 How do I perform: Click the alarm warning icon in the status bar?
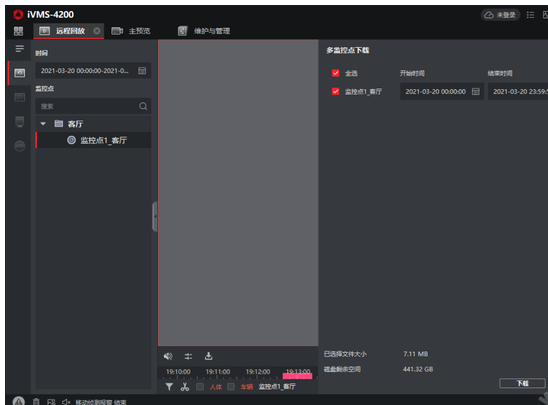coord(19,402)
